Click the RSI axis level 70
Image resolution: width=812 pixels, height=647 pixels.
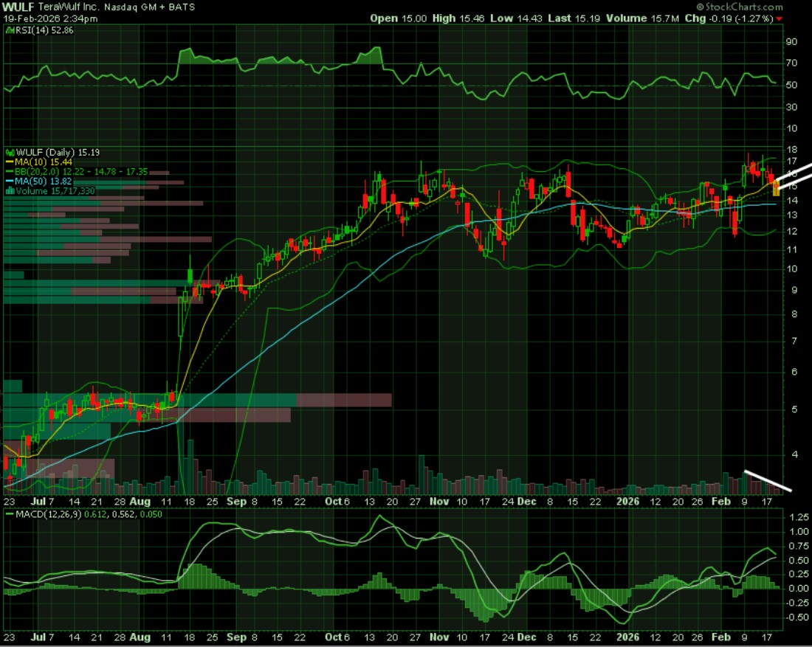[791, 63]
